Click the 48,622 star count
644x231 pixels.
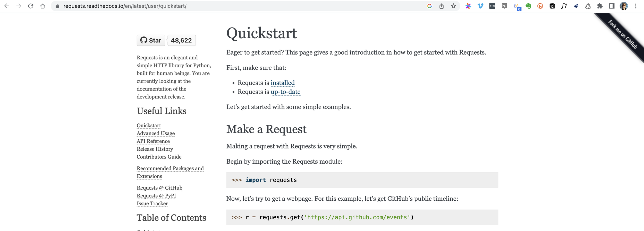pos(181,40)
